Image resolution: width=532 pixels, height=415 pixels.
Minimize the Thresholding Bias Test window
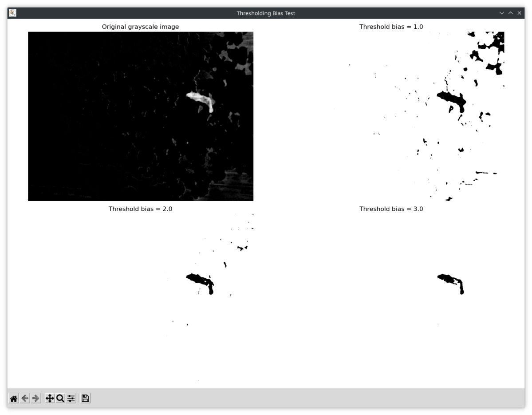501,13
